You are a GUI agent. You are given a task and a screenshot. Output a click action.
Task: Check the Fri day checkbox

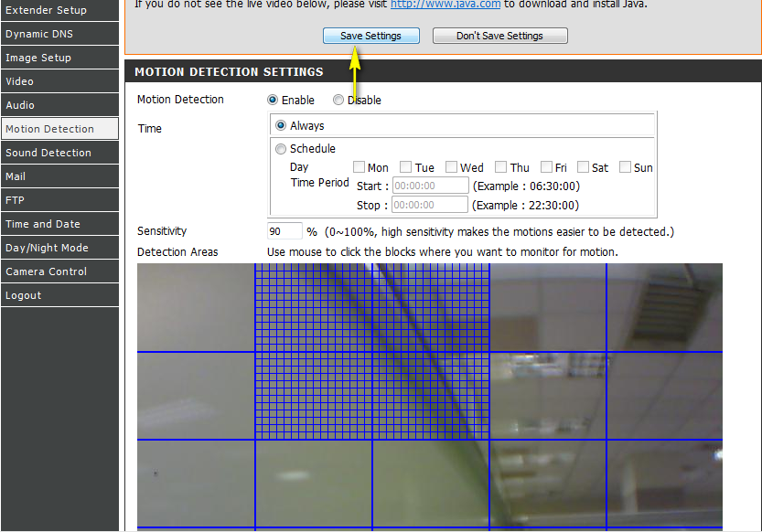(x=547, y=167)
